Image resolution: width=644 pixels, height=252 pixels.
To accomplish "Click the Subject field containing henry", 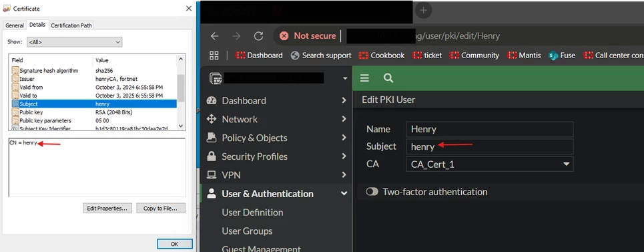I will (489, 147).
